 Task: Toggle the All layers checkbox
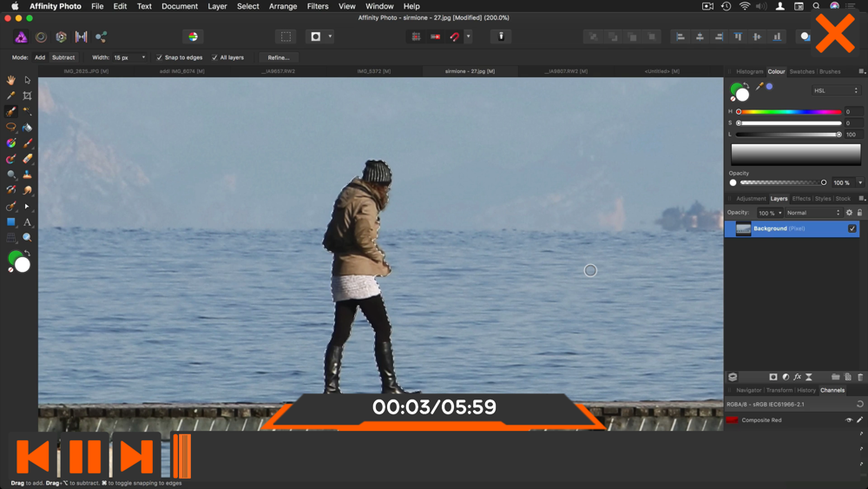[x=214, y=57]
